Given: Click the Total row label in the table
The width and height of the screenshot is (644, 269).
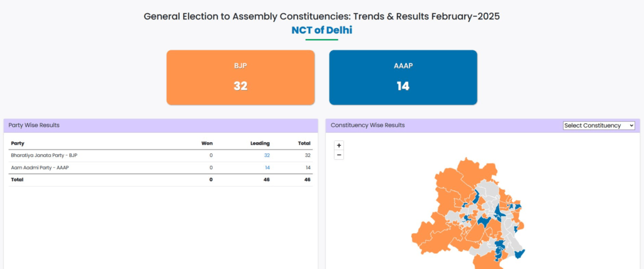Looking at the screenshot, I should (x=17, y=180).
